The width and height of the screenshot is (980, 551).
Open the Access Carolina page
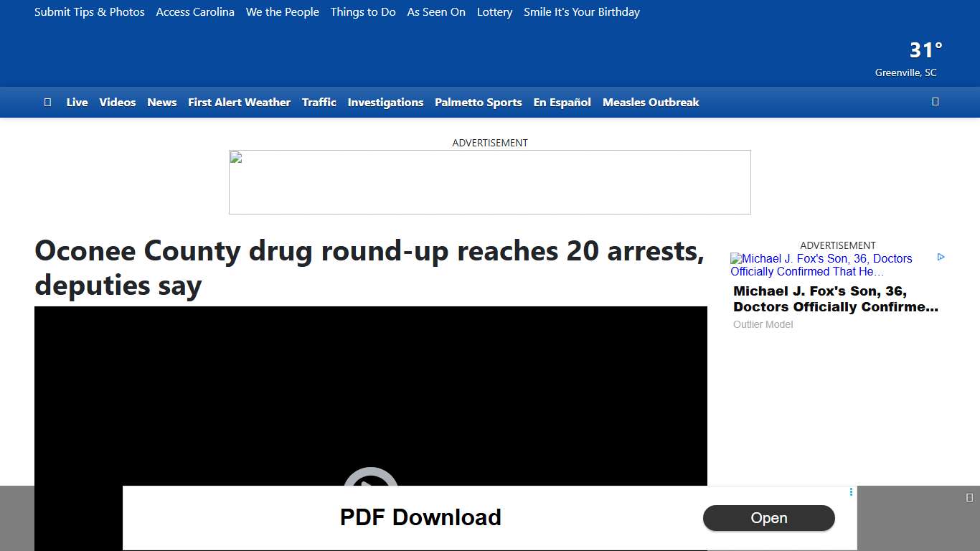pyautogui.click(x=195, y=11)
